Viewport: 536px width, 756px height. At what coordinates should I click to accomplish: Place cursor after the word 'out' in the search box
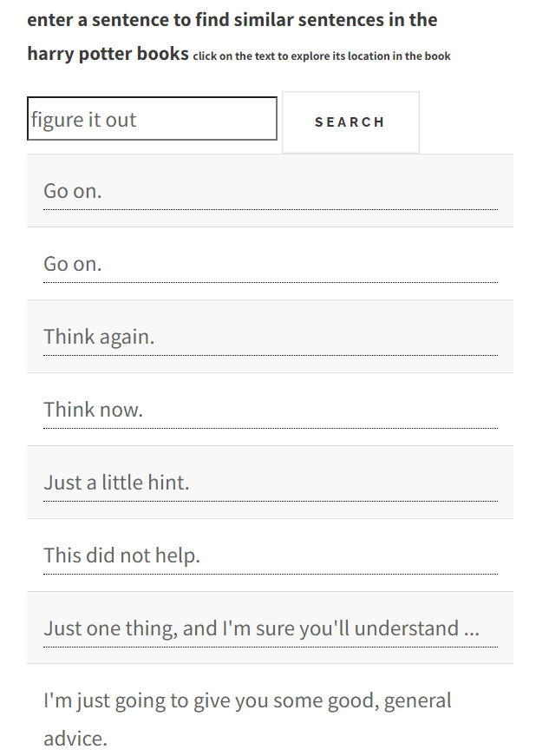pos(138,120)
